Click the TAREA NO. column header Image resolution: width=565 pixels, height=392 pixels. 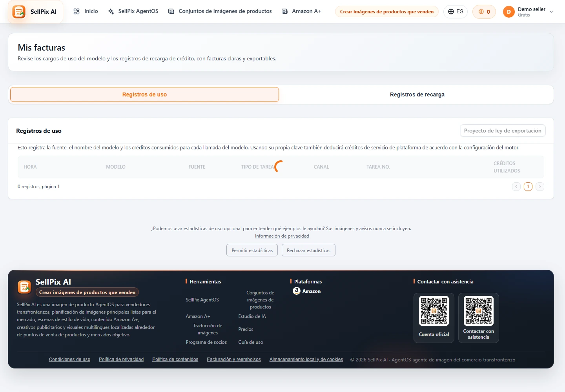(378, 167)
